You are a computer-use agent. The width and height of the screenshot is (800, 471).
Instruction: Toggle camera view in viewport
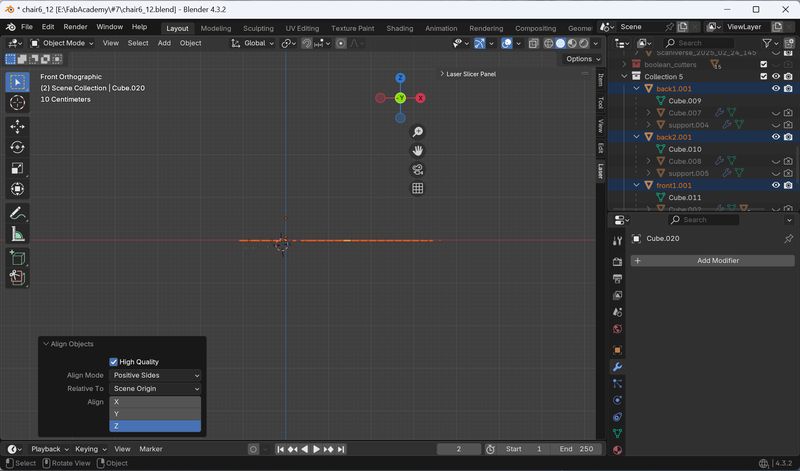pos(417,169)
